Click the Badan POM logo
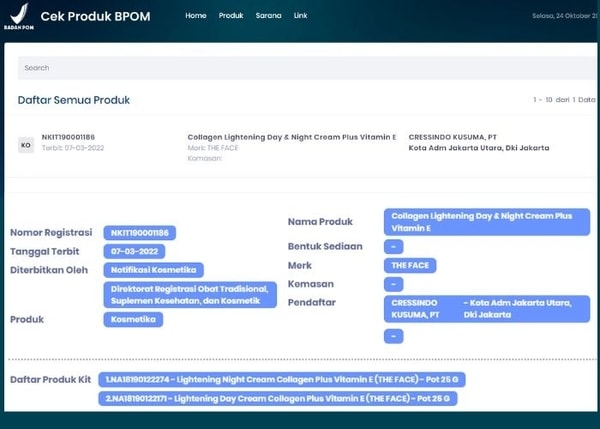Image resolution: width=600 pixels, height=429 pixels. point(19,16)
